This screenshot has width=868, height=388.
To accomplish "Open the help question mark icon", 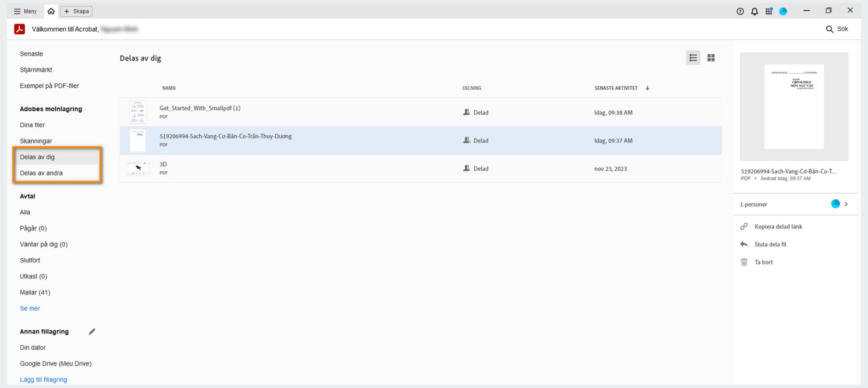I will coord(740,11).
